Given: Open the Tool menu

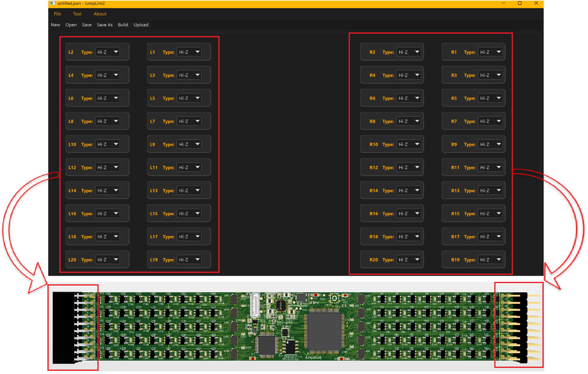Looking at the screenshot, I should 77,14.
